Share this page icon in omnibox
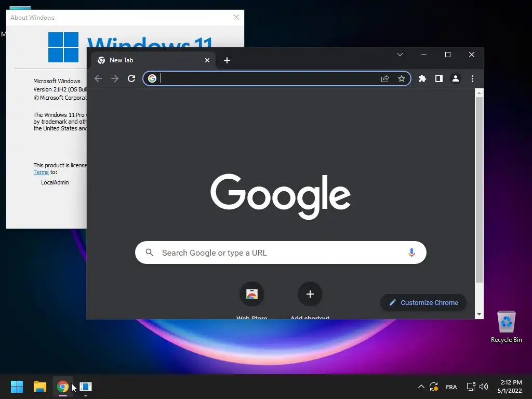 [x=385, y=79]
